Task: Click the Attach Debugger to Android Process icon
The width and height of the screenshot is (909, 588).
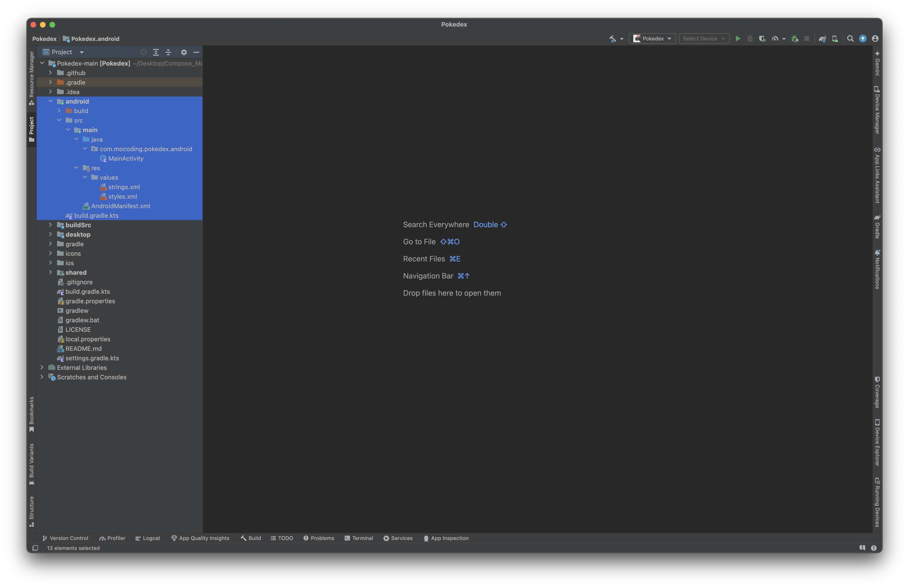Action: tap(794, 39)
